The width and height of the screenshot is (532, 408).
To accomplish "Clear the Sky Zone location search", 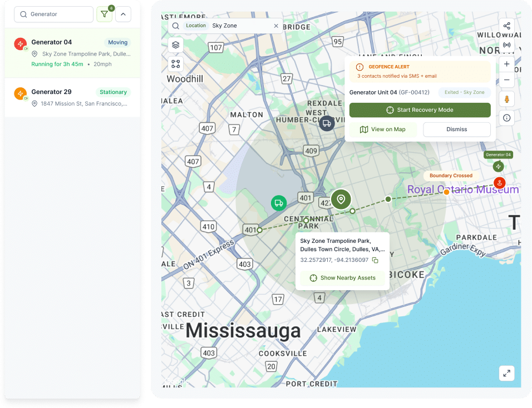I will click(x=276, y=26).
